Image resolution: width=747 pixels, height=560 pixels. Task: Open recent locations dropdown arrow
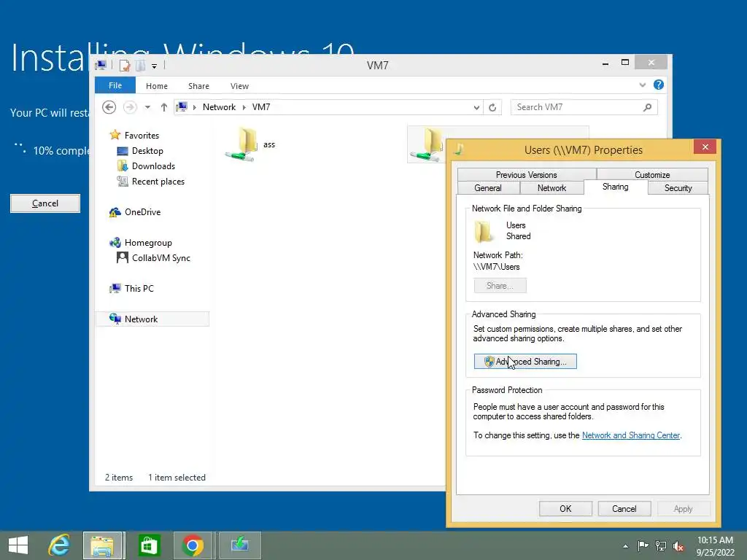(147, 107)
